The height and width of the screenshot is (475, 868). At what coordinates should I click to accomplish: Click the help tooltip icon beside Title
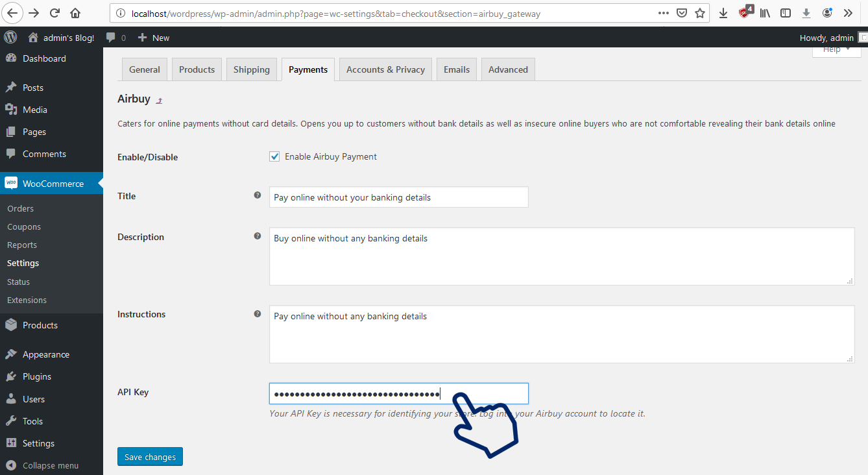tap(258, 195)
